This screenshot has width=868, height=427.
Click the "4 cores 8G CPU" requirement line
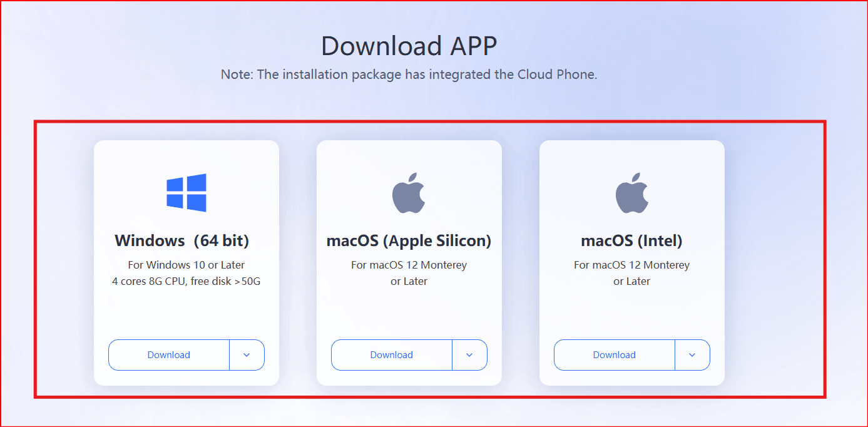click(186, 281)
